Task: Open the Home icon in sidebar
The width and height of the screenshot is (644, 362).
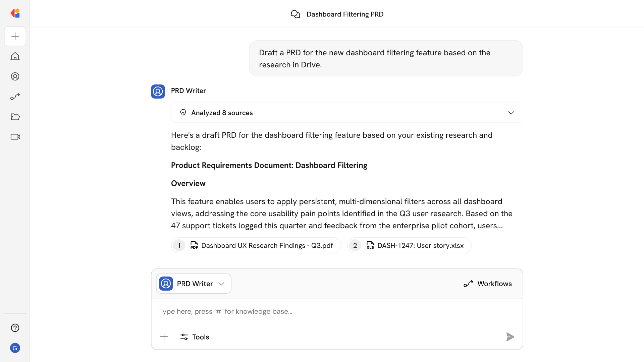Action: pos(15,56)
